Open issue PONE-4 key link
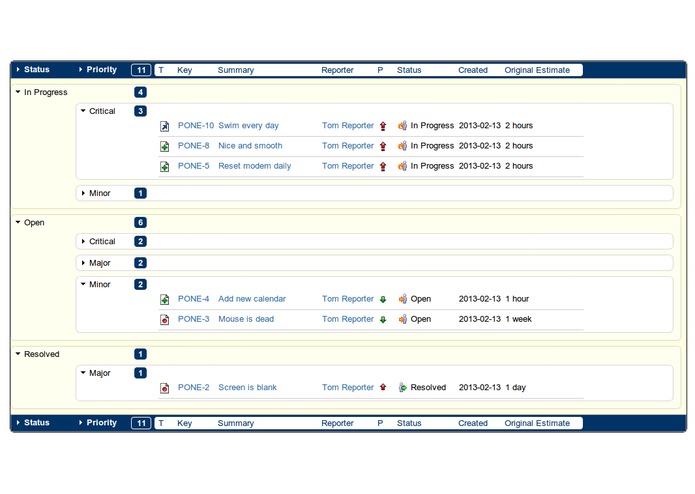Screen dimensions: 695x494 (x=193, y=299)
